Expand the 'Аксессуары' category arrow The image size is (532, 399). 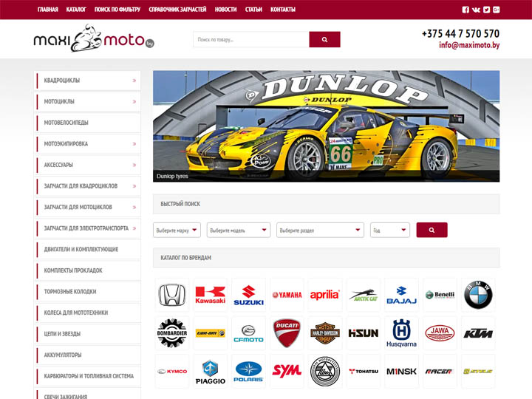pos(134,165)
